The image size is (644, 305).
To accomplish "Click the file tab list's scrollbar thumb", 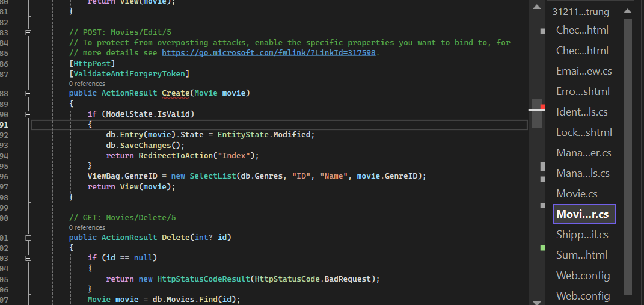I will pyautogui.click(x=627, y=156).
